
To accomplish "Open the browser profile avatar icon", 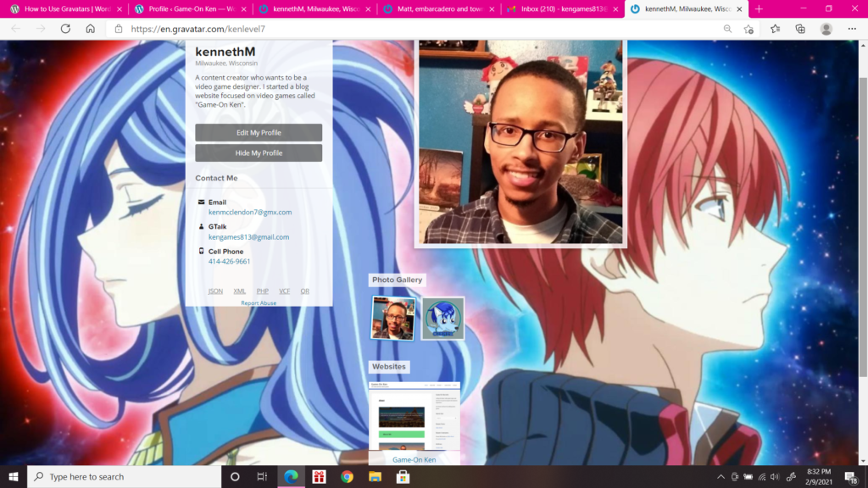I will (x=826, y=29).
